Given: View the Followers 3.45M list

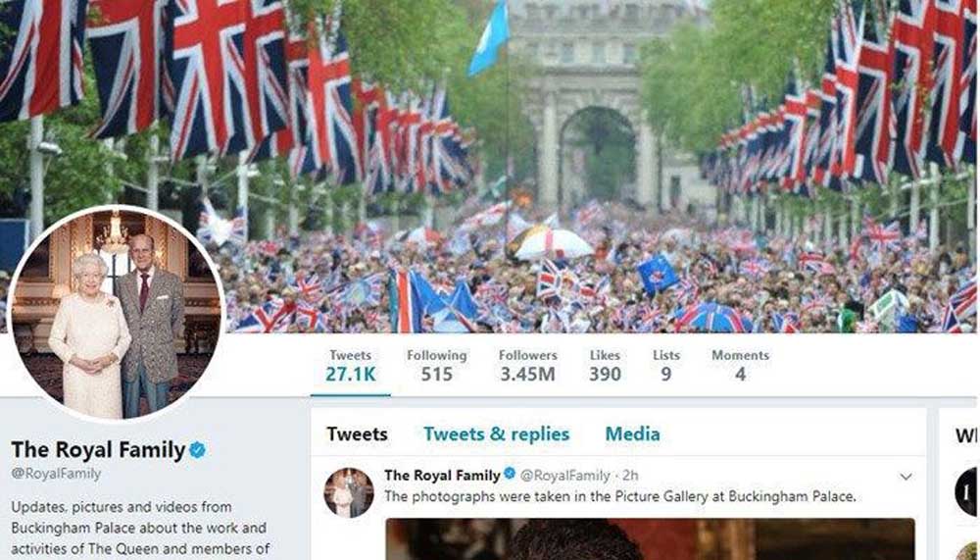Looking at the screenshot, I should pos(527,366).
